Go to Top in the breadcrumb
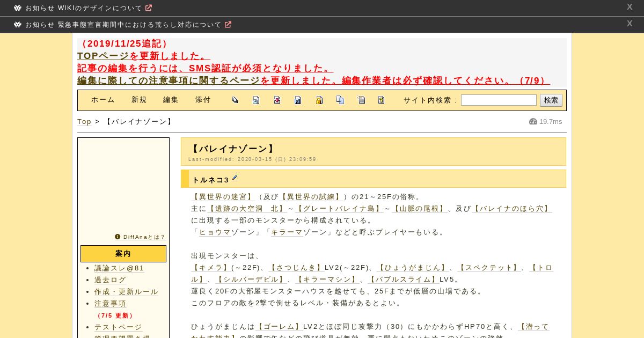The width and height of the screenshot is (644, 338). (x=84, y=122)
